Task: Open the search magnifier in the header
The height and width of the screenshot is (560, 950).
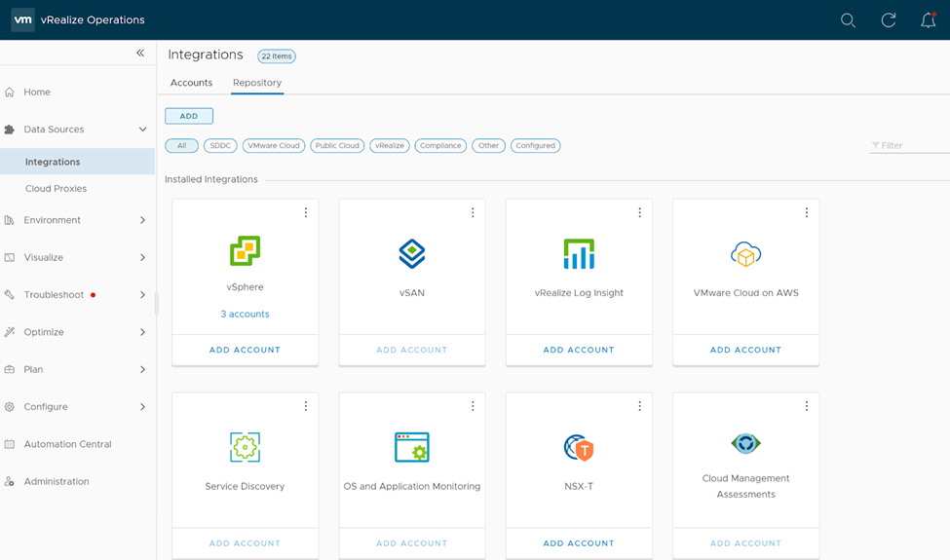Action: (x=849, y=20)
